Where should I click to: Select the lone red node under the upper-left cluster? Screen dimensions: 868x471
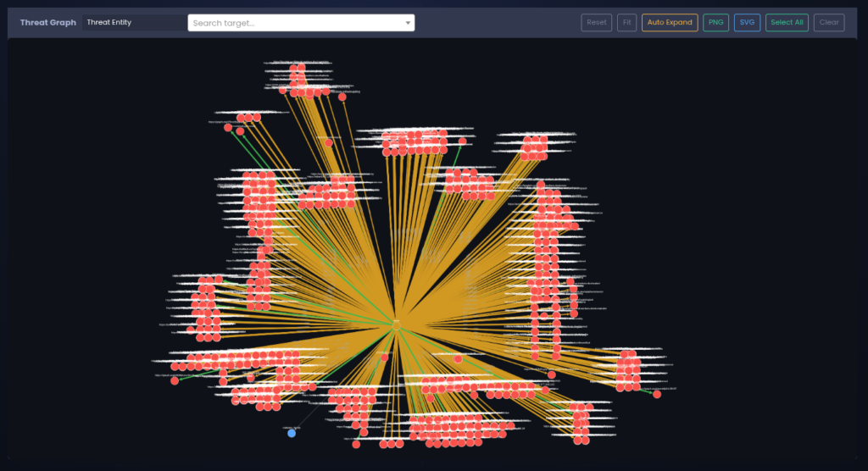(x=240, y=131)
